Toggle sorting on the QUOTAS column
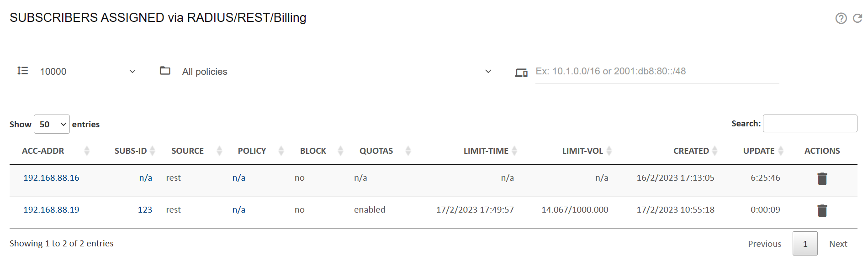Image resolution: width=868 pixels, height=266 pixels. click(408, 151)
